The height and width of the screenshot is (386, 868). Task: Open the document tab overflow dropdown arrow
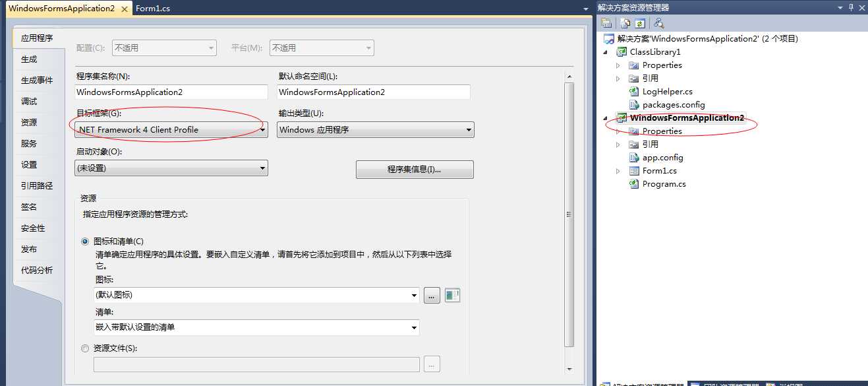coord(586,9)
